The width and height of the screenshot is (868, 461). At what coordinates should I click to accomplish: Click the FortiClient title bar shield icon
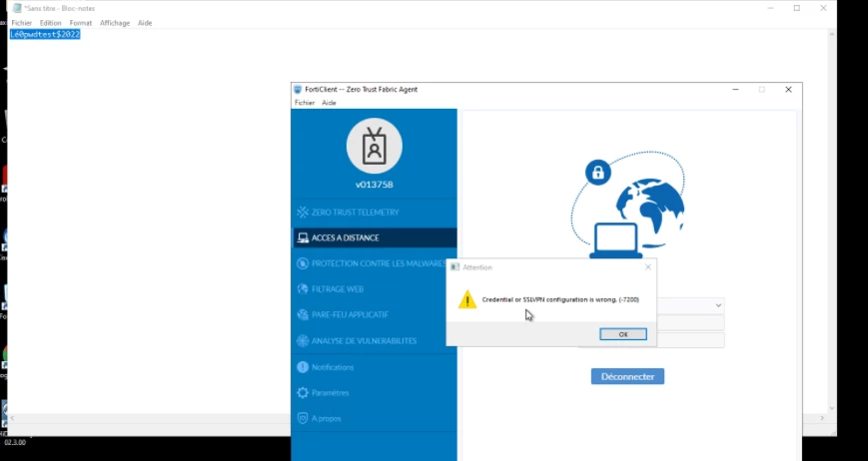298,89
